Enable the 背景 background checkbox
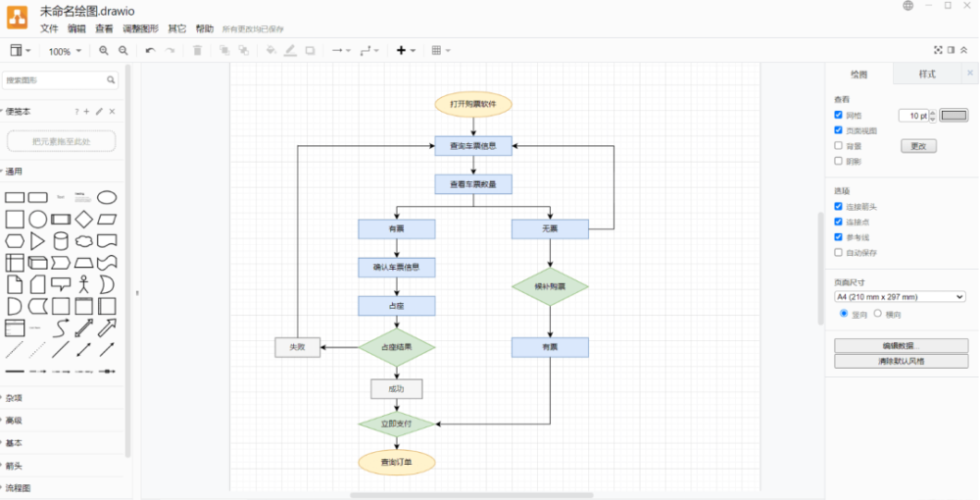The image size is (980, 500). click(838, 146)
